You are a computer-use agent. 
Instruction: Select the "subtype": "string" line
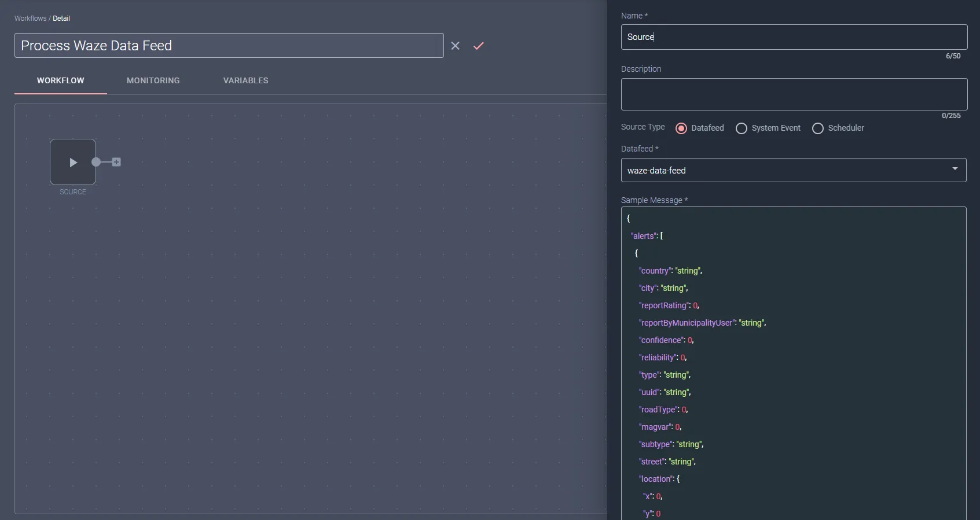[671, 444]
